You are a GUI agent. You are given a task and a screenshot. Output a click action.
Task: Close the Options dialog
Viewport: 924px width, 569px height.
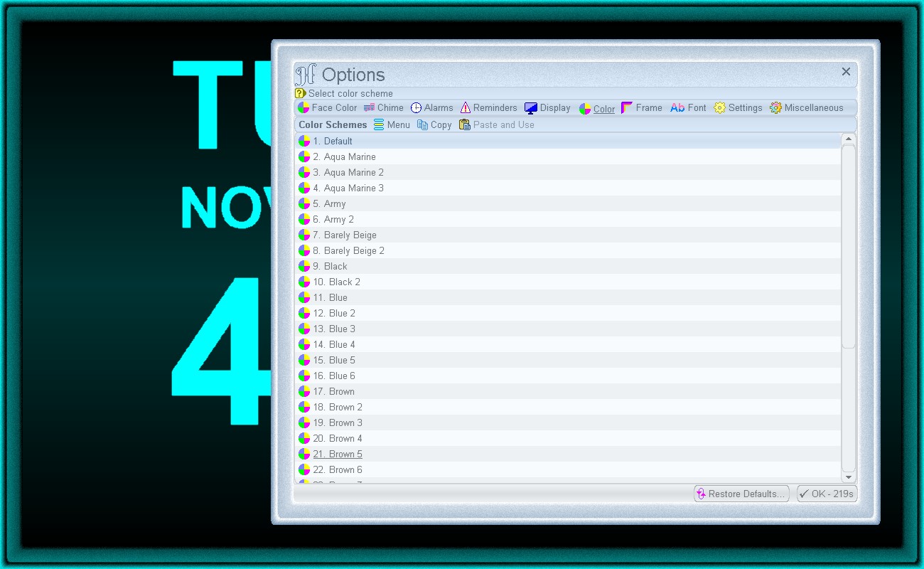tap(846, 72)
